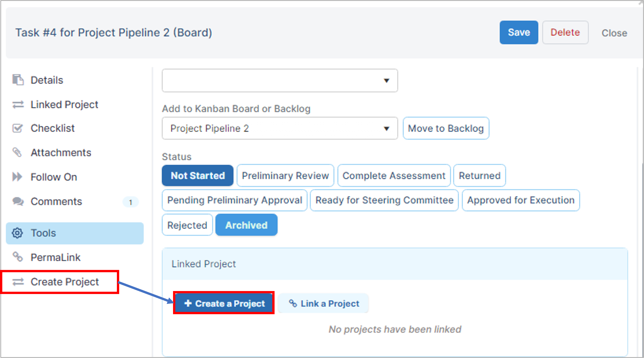This screenshot has height=358, width=644.
Task: Click the Linked Project arrows icon
Action: tap(18, 105)
